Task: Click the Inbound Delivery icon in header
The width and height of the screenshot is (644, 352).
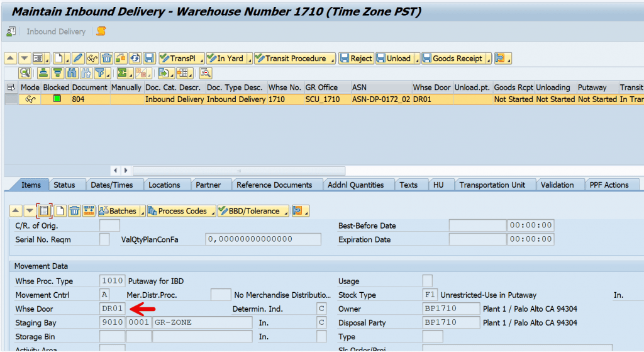Action: coord(11,31)
